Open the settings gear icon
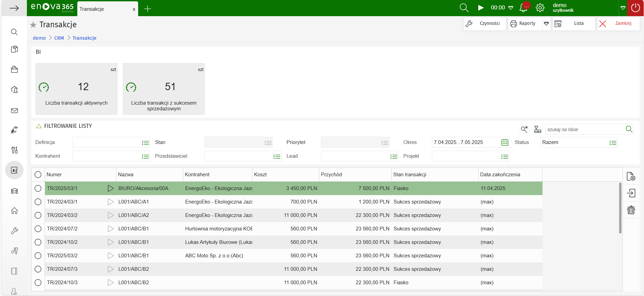This screenshot has height=296, width=644. pos(540,8)
